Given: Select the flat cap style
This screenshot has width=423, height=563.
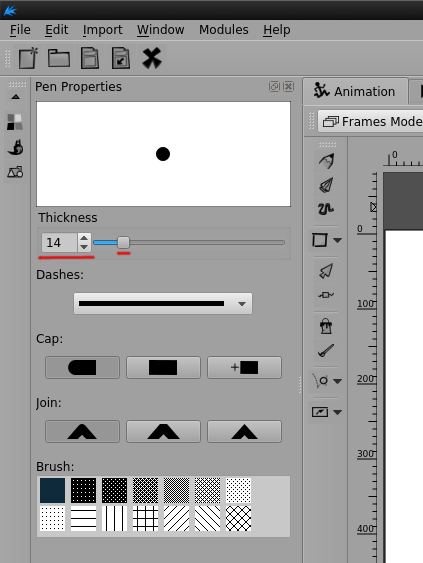Looking at the screenshot, I should tap(163, 367).
